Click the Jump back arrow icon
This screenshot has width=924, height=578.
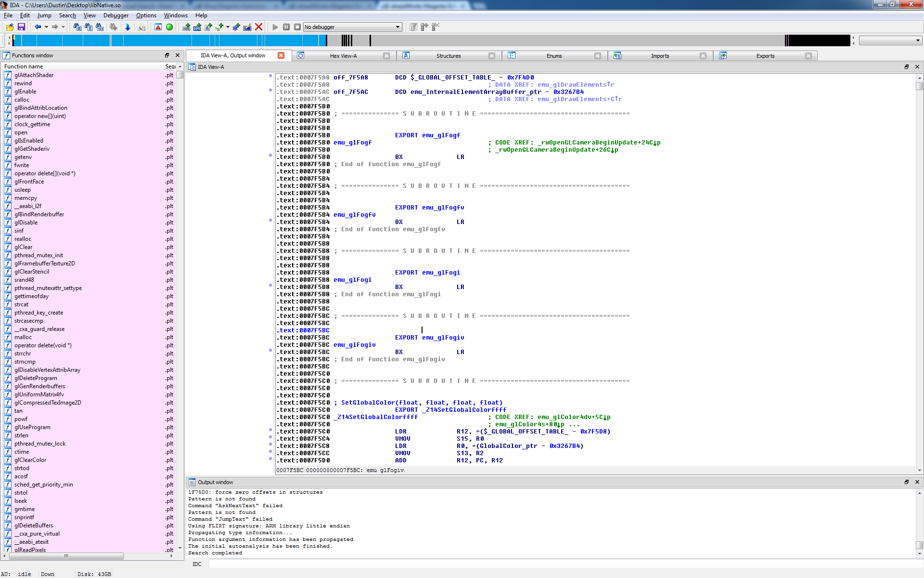pos(38,27)
